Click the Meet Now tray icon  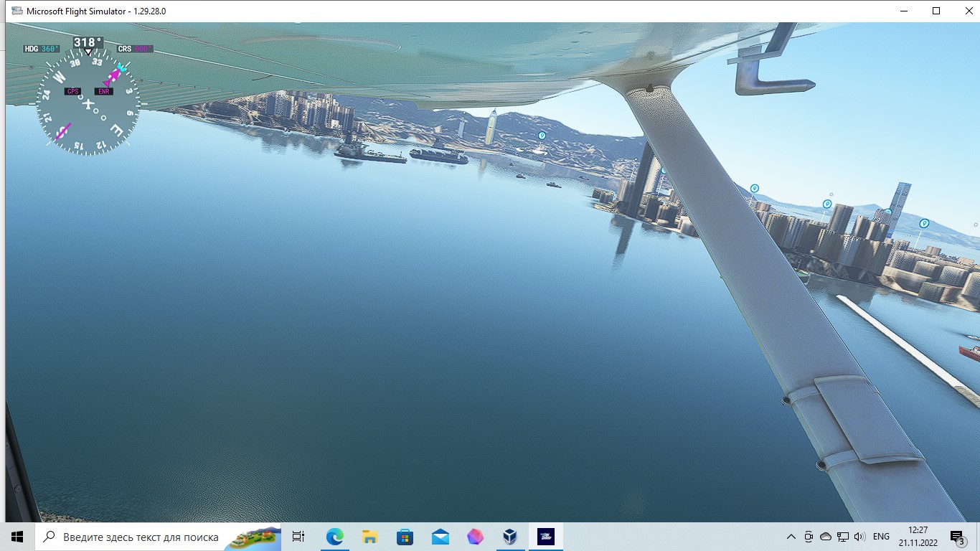coord(809,537)
